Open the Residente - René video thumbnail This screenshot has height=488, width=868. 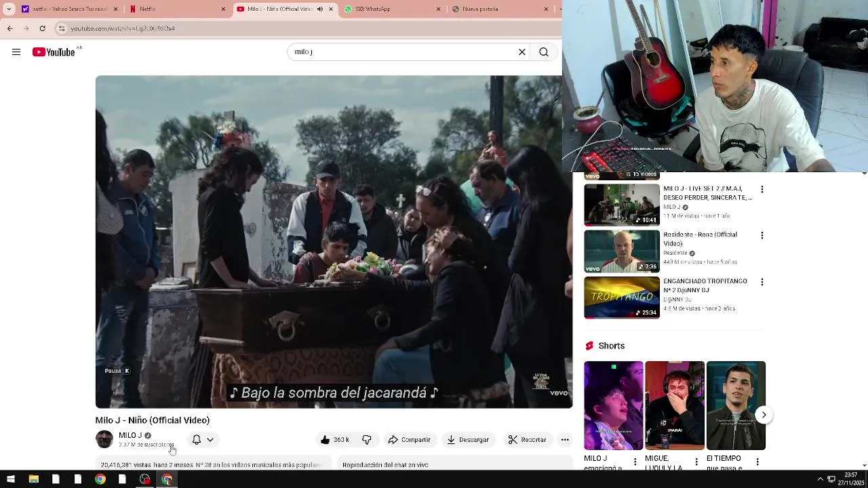[622, 251]
